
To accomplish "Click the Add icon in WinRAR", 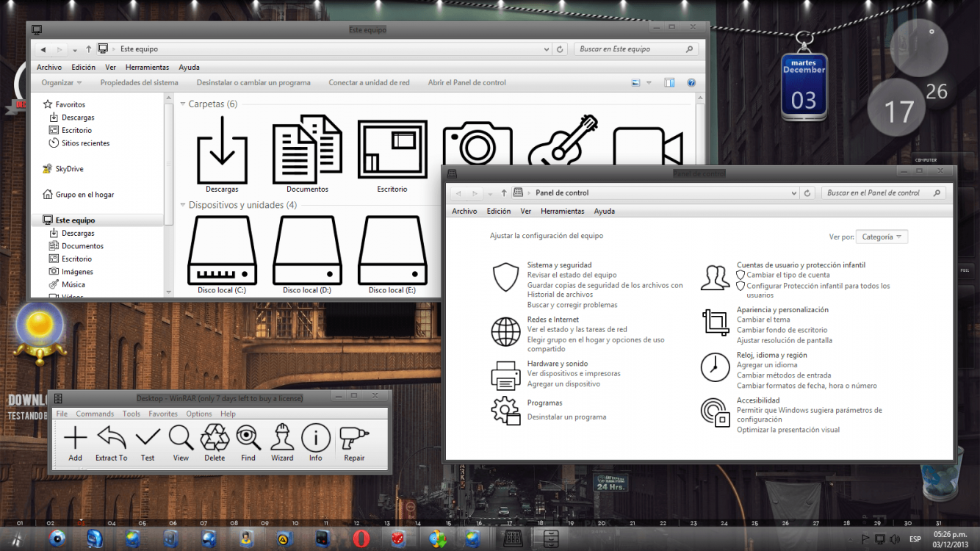I will tap(75, 439).
